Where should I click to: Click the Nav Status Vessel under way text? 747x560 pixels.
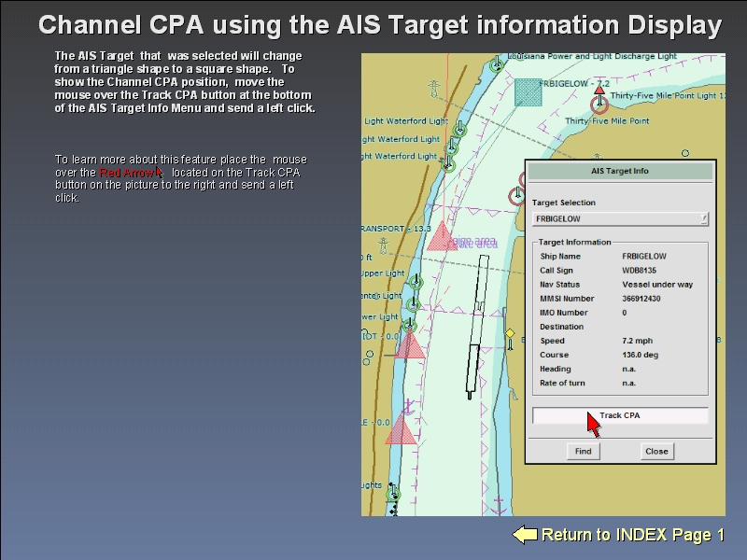coord(657,285)
